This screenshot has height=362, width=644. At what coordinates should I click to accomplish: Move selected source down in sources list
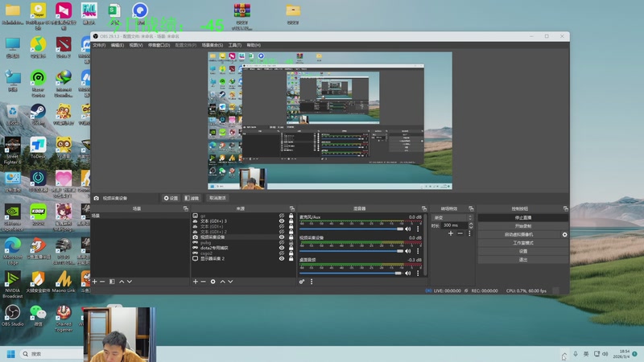230,282
